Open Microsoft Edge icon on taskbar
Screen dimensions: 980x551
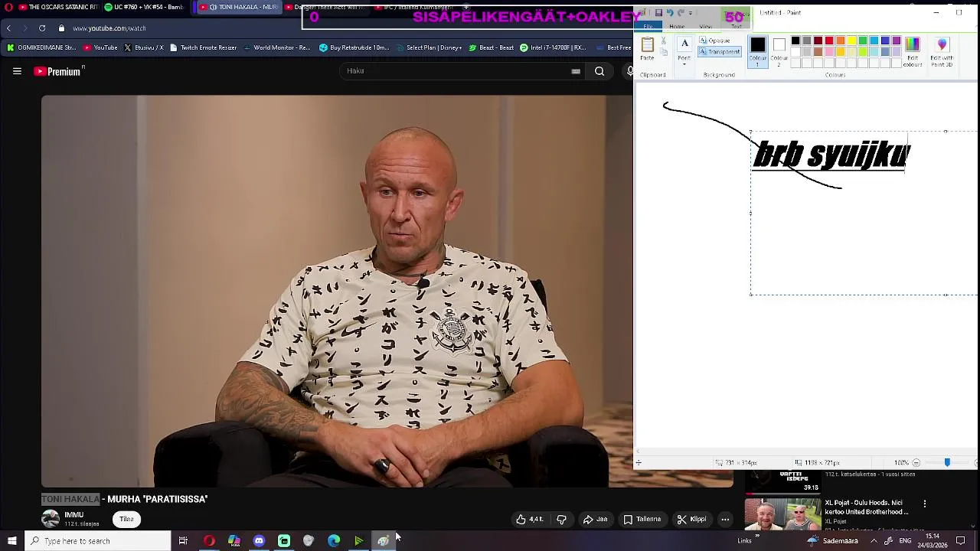pos(334,541)
